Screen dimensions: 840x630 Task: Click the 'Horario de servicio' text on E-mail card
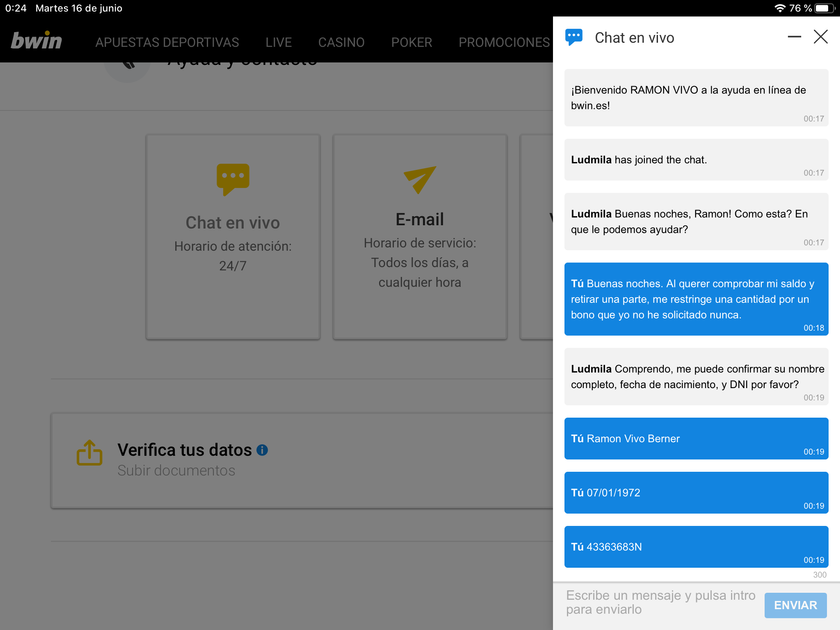(419, 262)
